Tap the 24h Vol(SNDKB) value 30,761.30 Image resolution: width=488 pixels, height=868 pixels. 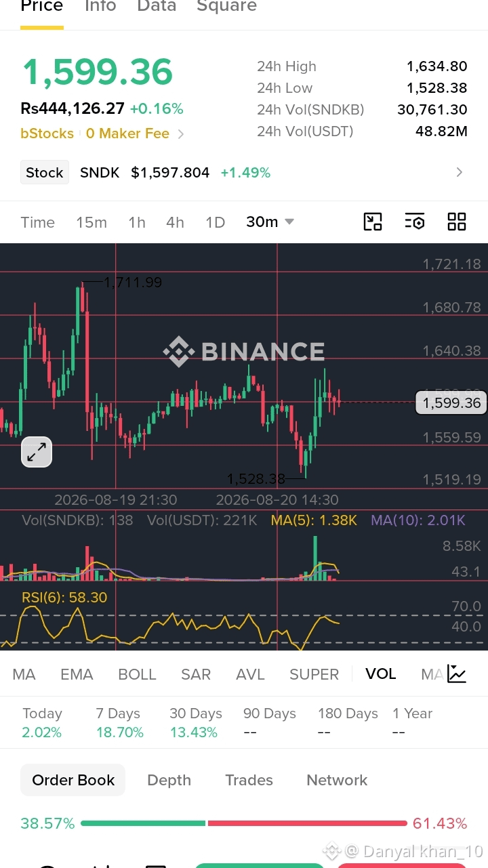(432, 110)
